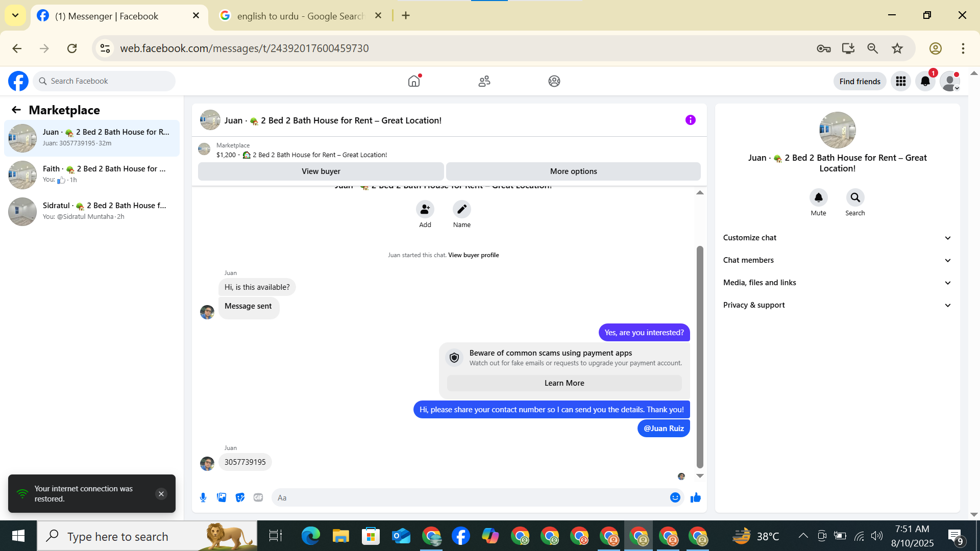Screen dimensions: 980x551
Task: Open the emoji picker in message box
Action: (x=675, y=497)
